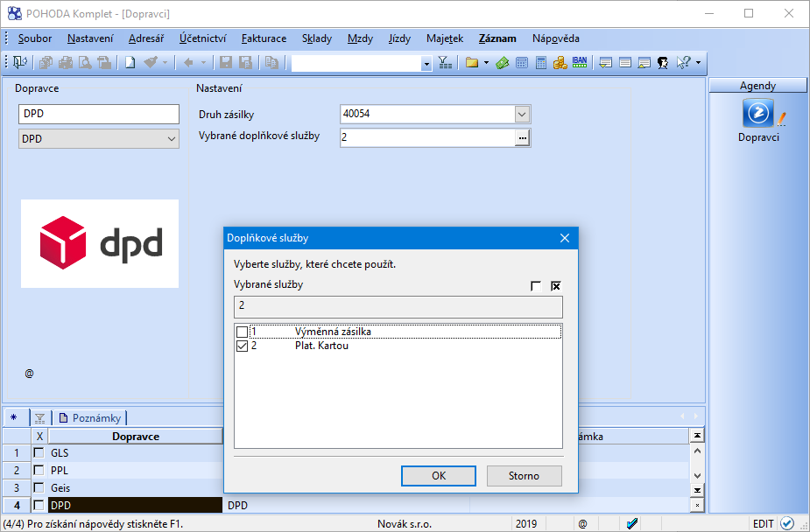Viewport: 810px width, 532px height.
Task: Open the Fakturace menu
Action: click(x=264, y=38)
